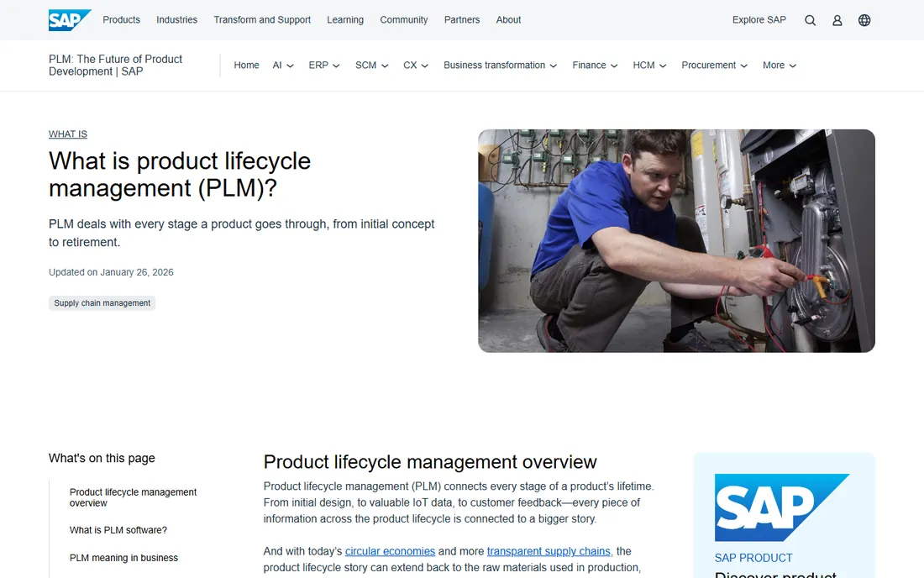This screenshot has height=578, width=924.
Task: Click PLM: The Future of Product Development title
Action: coord(116,65)
